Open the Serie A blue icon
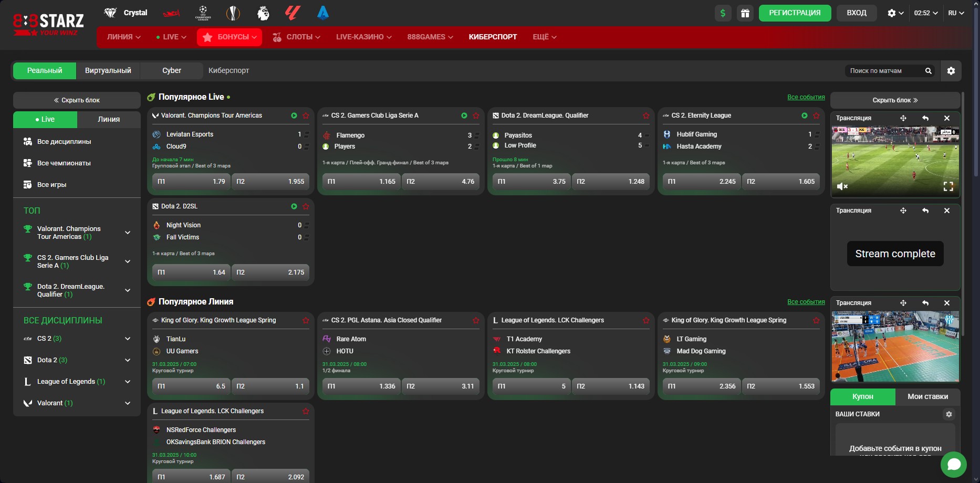The image size is (980, 483). pos(323,13)
